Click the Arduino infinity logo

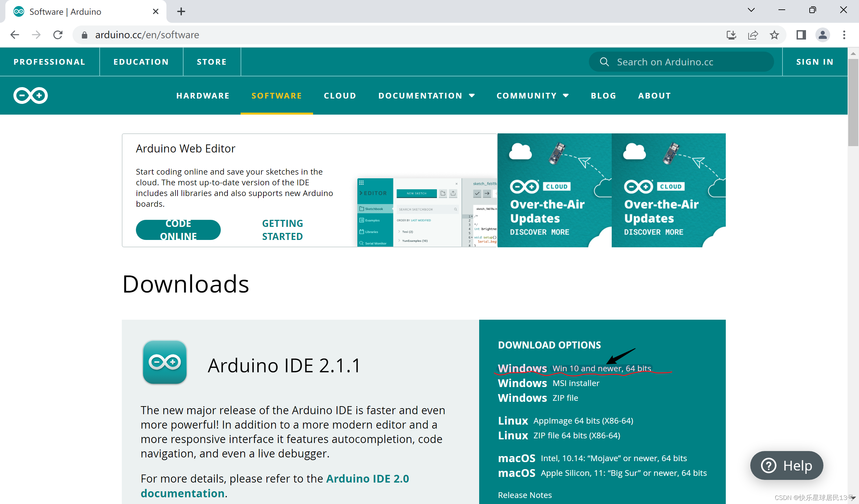pos(30,96)
